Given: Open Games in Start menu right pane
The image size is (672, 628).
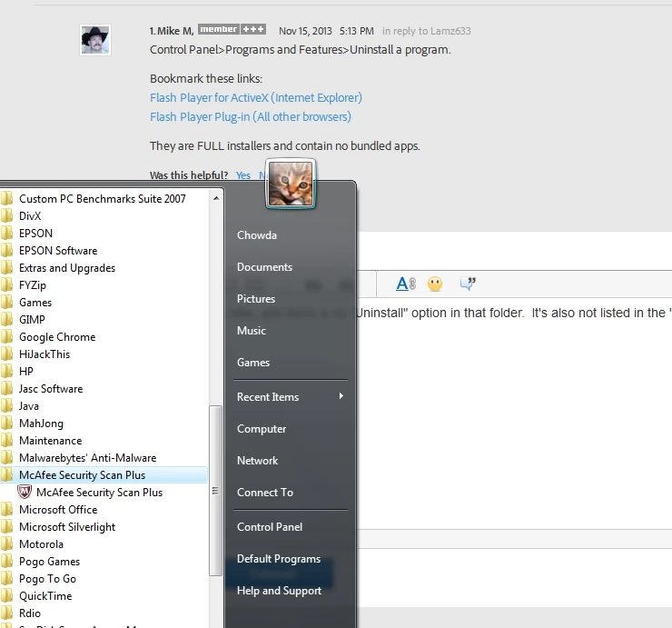Looking at the screenshot, I should tap(253, 363).
